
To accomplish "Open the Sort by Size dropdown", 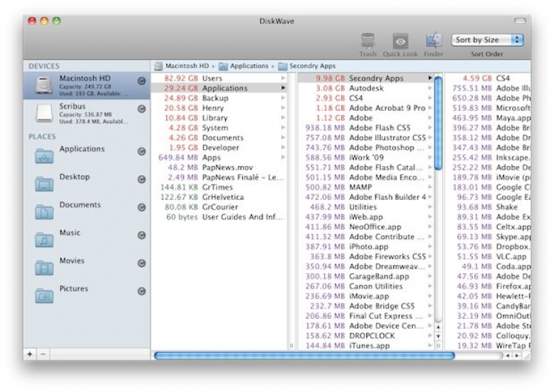I will tap(487, 40).
